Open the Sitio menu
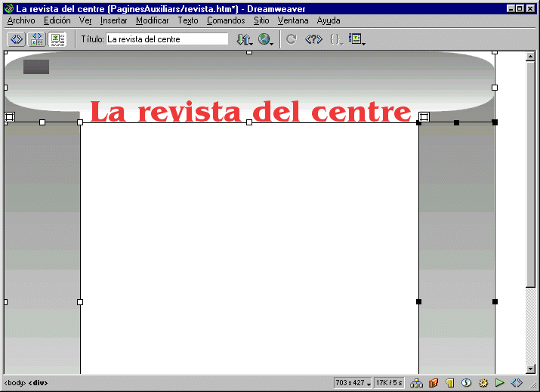 click(261, 20)
